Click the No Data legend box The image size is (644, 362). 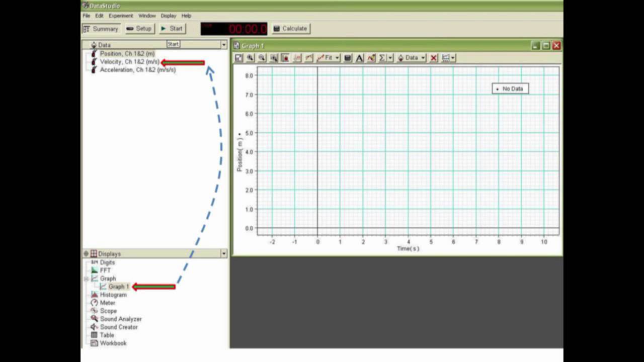(x=510, y=88)
